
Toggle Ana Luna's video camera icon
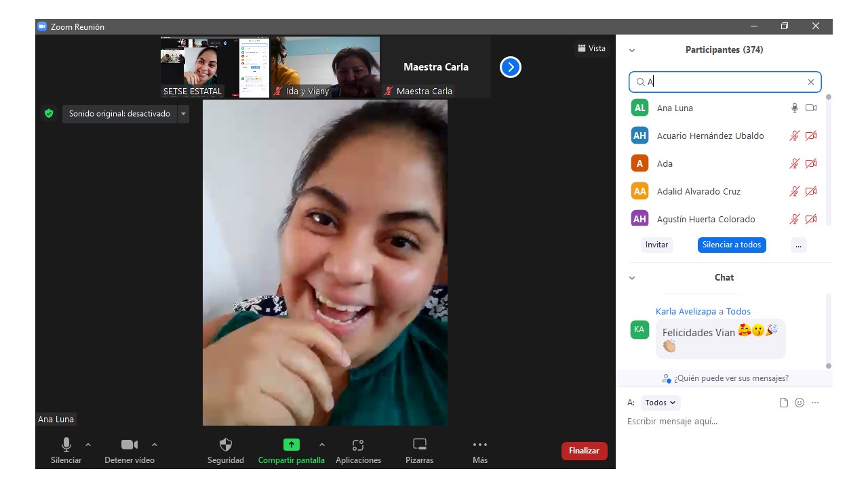pos(811,108)
